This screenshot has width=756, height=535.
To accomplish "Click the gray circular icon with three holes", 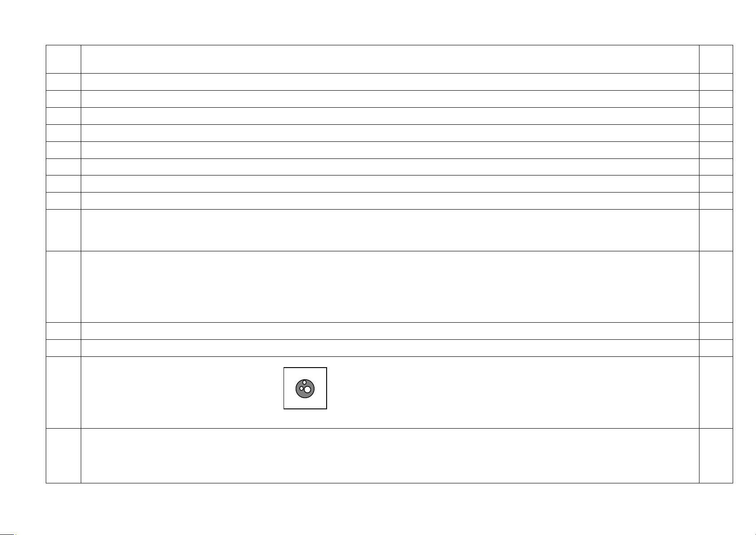I will click(305, 389).
